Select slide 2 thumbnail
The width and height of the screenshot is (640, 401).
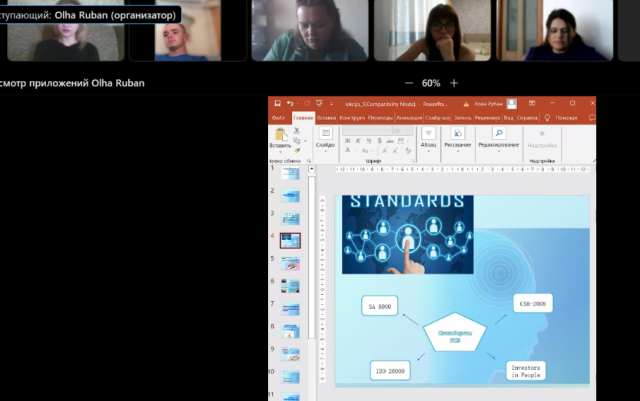(290, 196)
